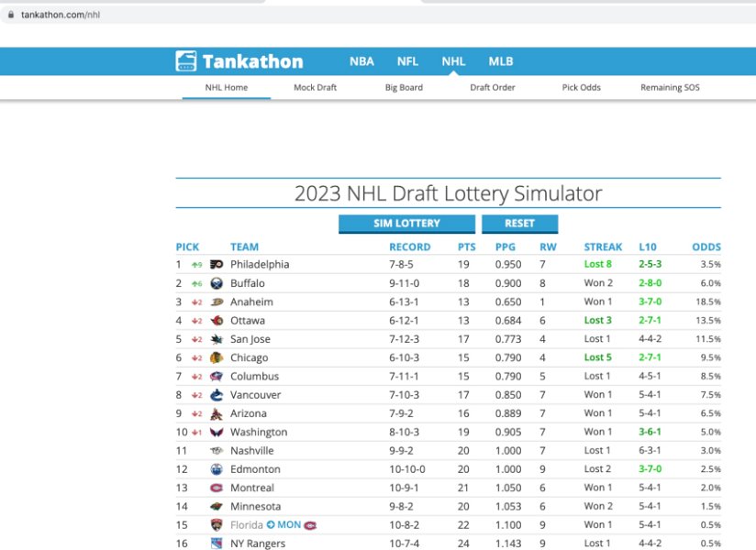Click the RESET button
756x550 pixels.
point(519,224)
